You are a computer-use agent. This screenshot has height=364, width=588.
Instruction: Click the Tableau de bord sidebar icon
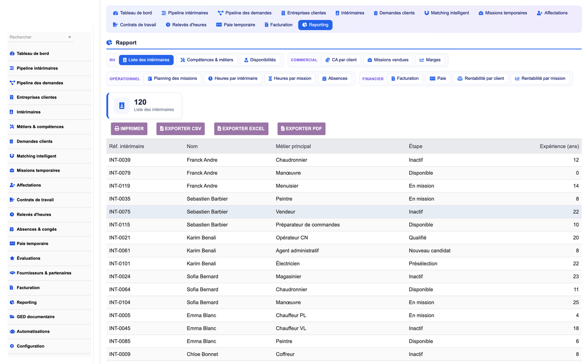pos(12,53)
